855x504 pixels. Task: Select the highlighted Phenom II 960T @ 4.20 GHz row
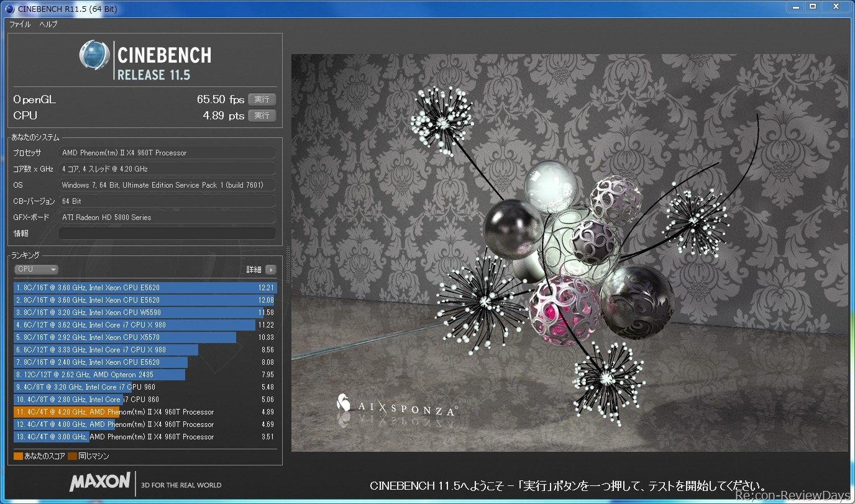click(145, 412)
